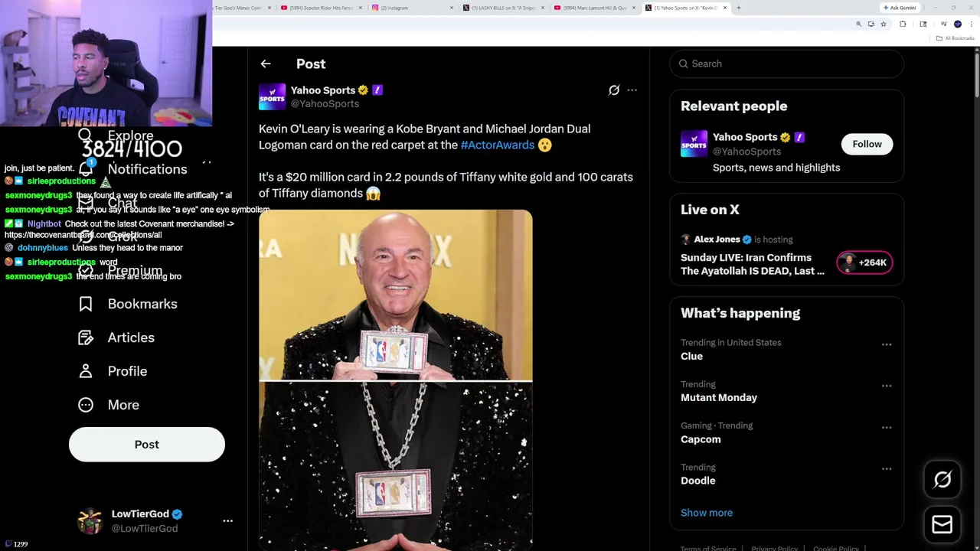Click the Search field on X

[x=787, y=64]
